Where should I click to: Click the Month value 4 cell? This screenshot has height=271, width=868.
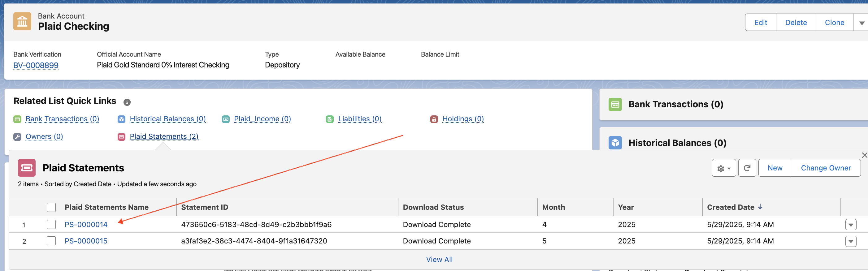545,225
